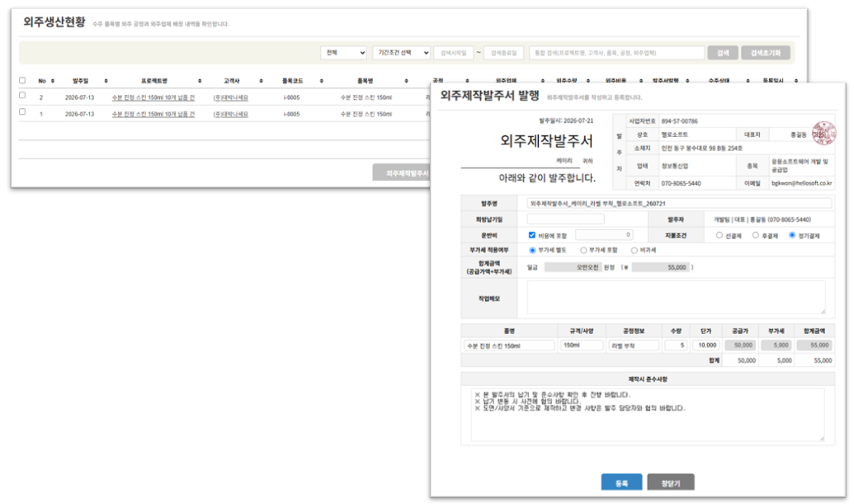Click the 검색시작일 start date field
This screenshot has width=854, height=504.
pos(453,53)
